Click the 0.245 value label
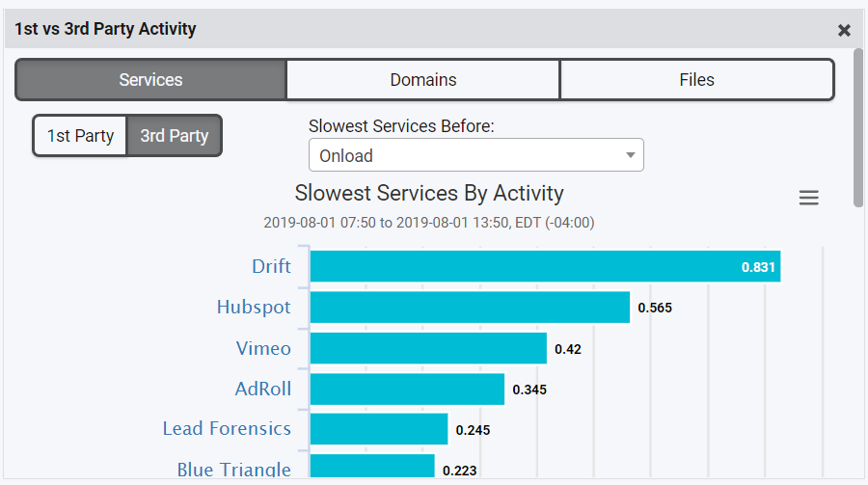Screen dimensions: 868x485 click(x=473, y=430)
